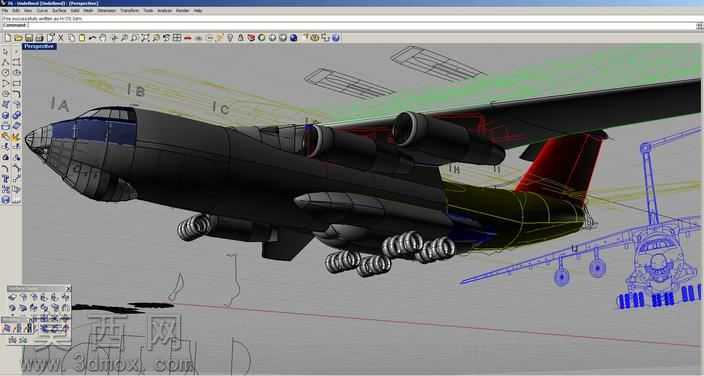Select the Boolean union spheres tool
The image size is (704, 376).
(x=17, y=115)
